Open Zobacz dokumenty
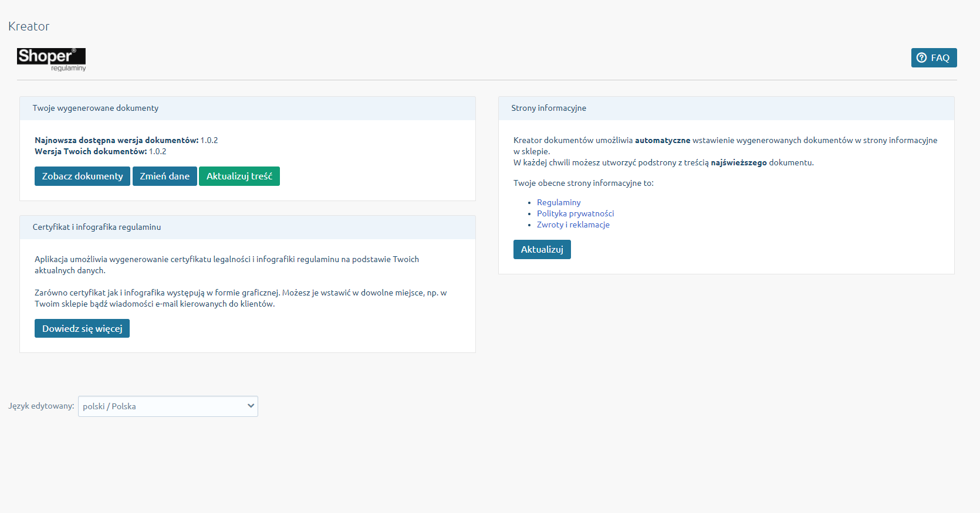 tap(82, 176)
